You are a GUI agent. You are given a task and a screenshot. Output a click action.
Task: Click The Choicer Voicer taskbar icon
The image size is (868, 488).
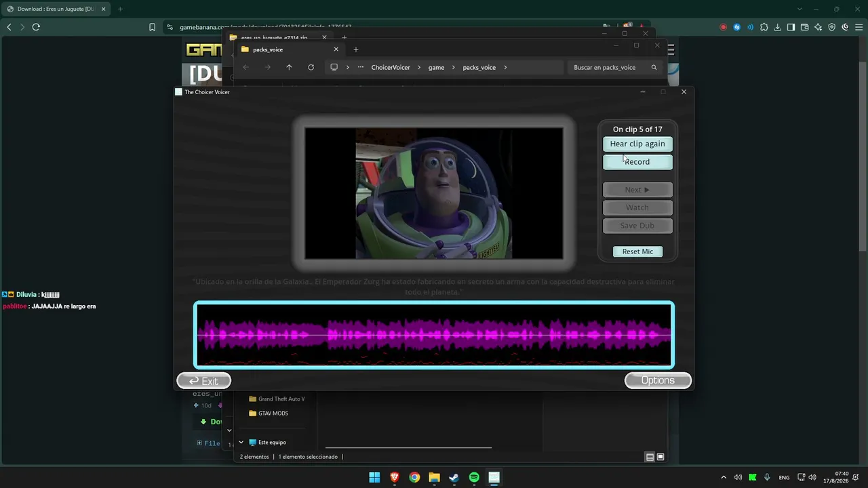click(494, 477)
